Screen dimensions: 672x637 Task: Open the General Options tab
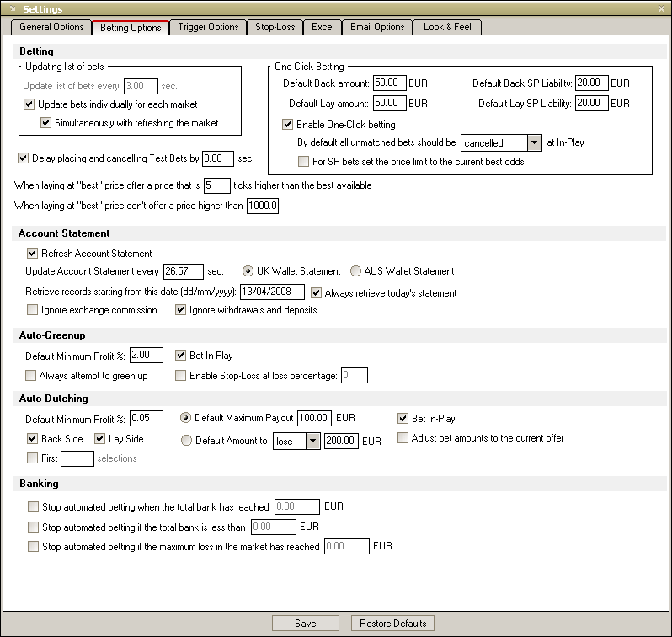pyautogui.click(x=51, y=27)
